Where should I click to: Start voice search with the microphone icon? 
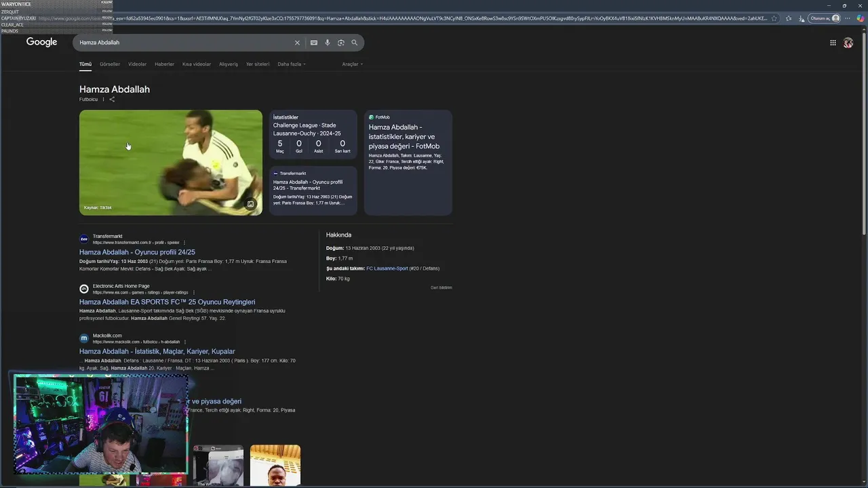(328, 43)
